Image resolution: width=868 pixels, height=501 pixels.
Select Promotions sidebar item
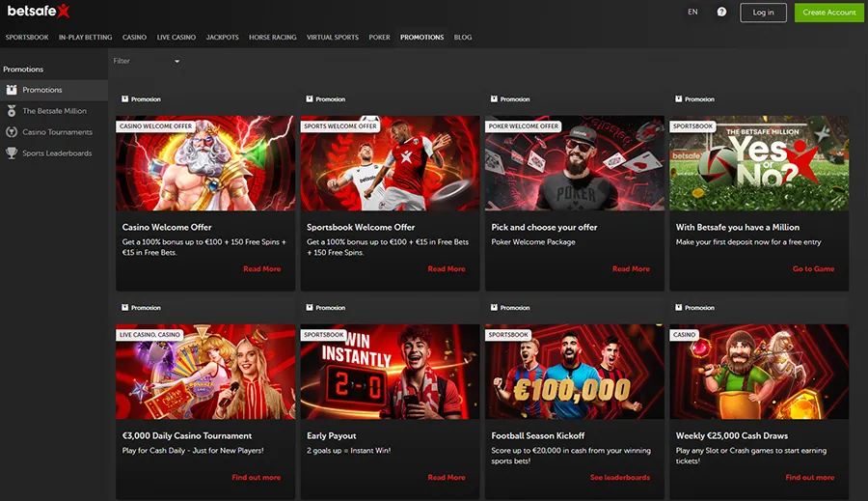click(54, 90)
